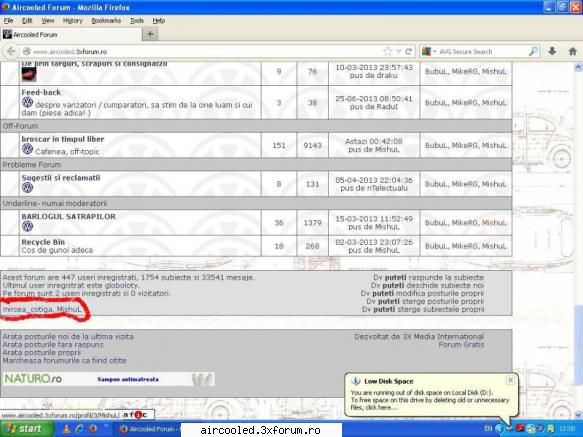Open the URL history dropdown arrow
Image resolution: width=583 pixels, height=437 pixels.
(399, 52)
